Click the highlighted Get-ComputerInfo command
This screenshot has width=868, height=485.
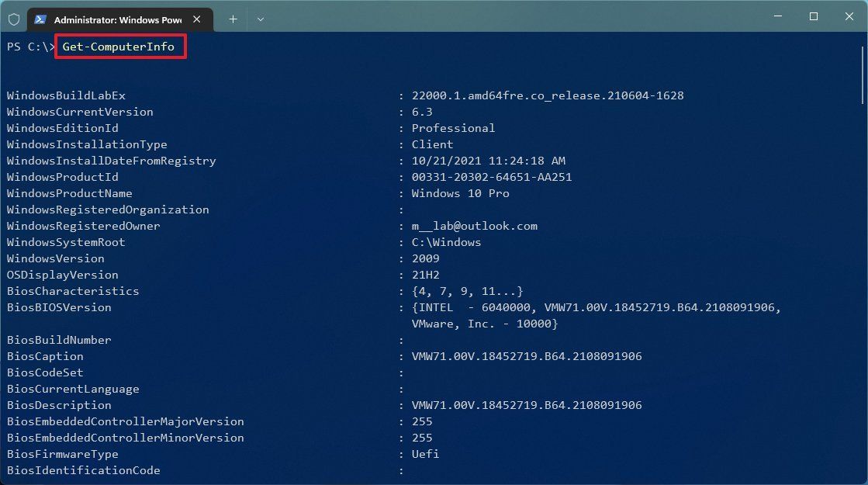(119, 47)
